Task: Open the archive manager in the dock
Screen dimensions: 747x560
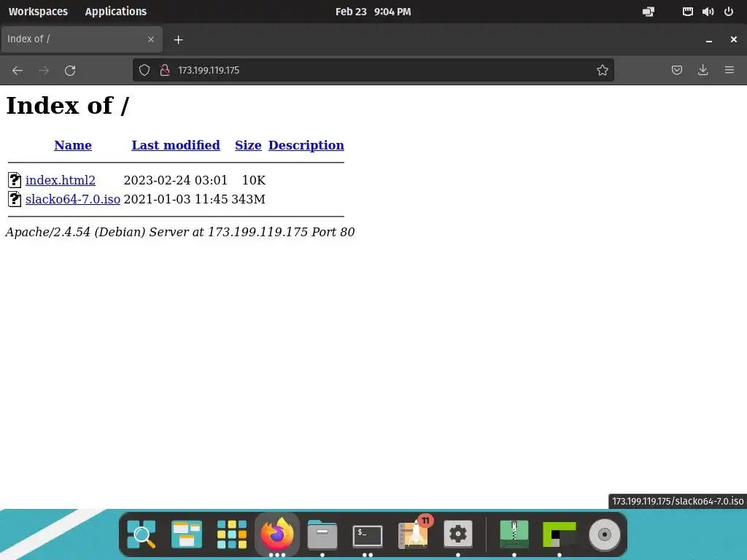Action: tap(514, 534)
